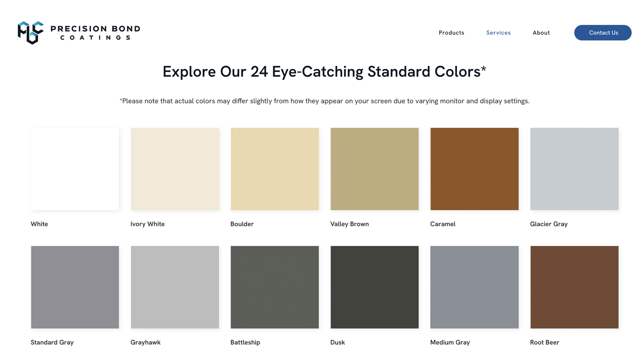Select the Ivory White color swatch
Image resolution: width=644 pixels, height=362 pixels.
(x=175, y=169)
